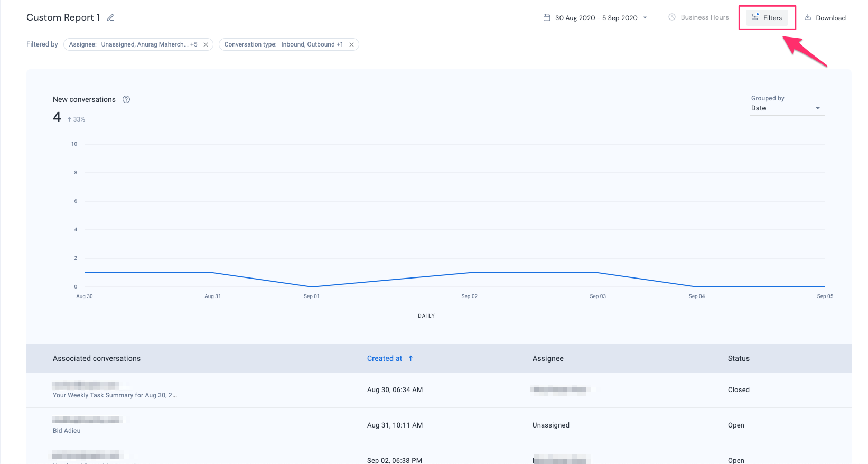Select the Status column header
Image resolution: width=868 pixels, height=464 pixels.
click(x=739, y=358)
